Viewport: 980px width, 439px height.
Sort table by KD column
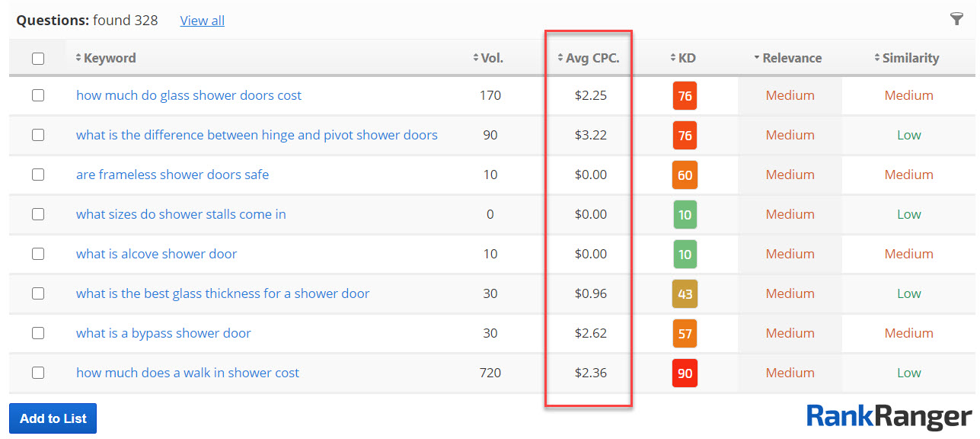(683, 58)
